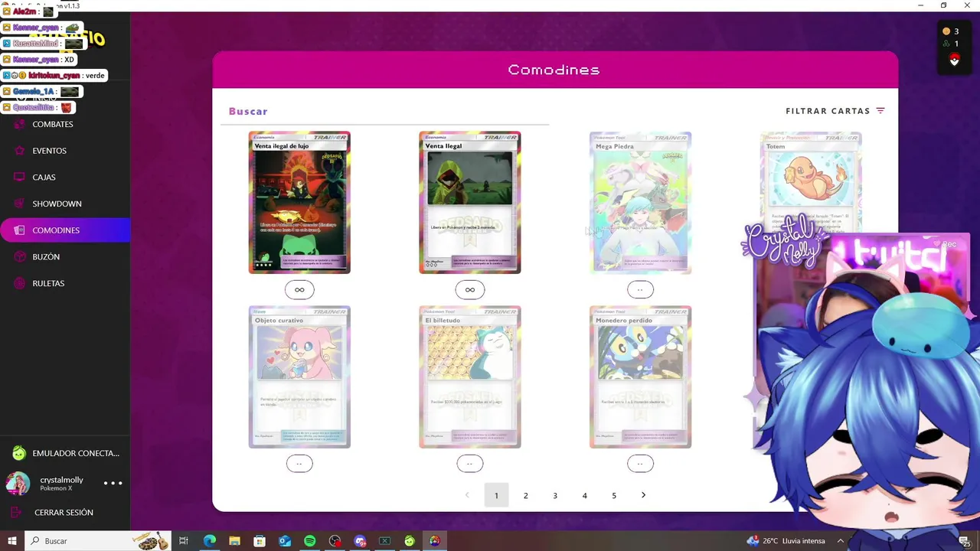Viewport: 980px width, 551px height.
Task: Open Microsoft Store from taskbar
Action: [x=260, y=541]
